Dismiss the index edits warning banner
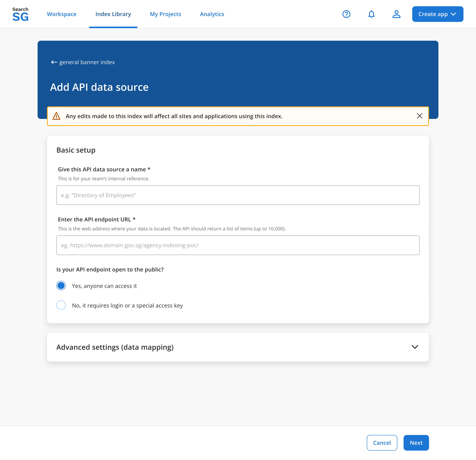Image resolution: width=476 pixels, height=460 pixels. 419,116
